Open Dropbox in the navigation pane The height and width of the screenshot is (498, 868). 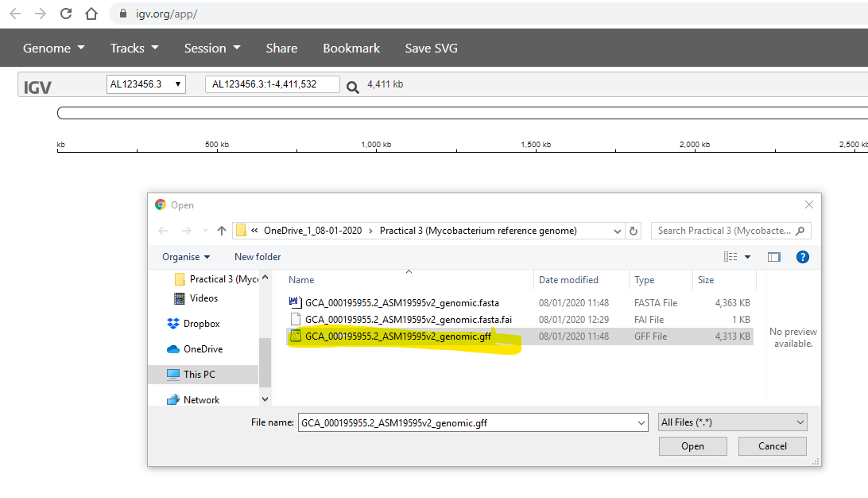click(201, 324)
